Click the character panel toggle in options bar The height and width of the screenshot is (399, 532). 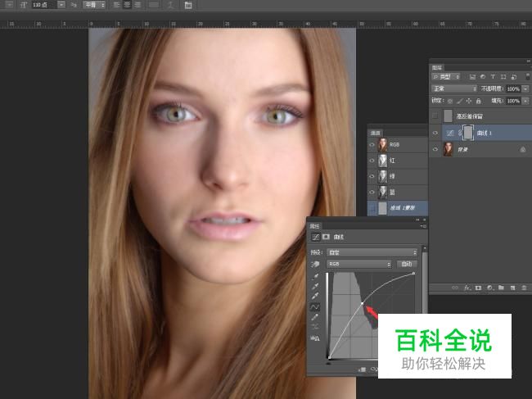click(188, 5)
